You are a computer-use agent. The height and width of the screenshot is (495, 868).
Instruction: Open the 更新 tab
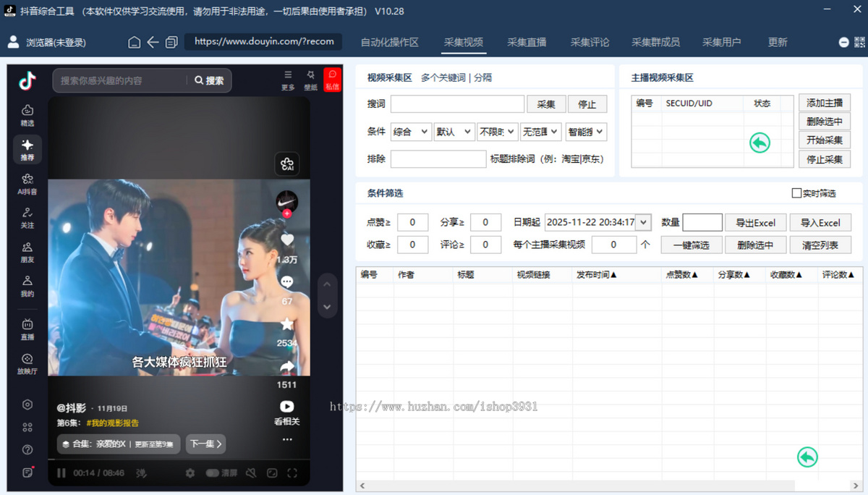778,42
